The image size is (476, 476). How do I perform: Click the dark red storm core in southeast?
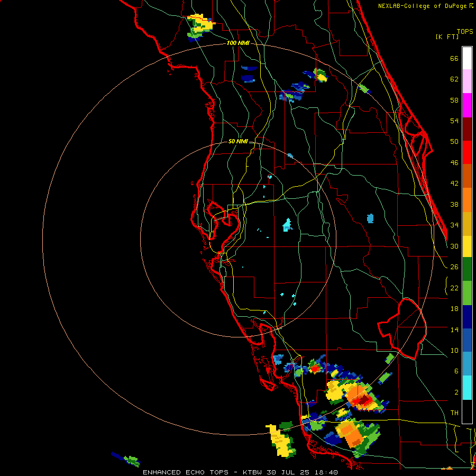pyautogui.click(x=364, y=400)
